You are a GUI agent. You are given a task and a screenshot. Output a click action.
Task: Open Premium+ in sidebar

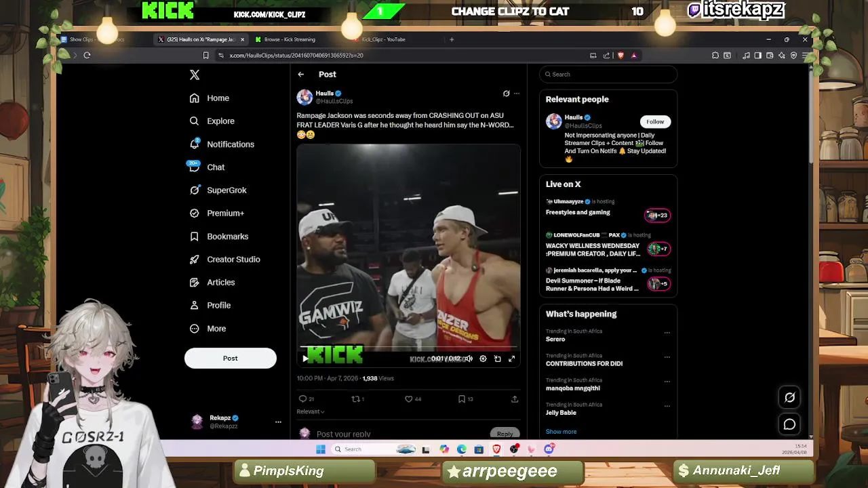pyautogui.click(x=217, y=213)
